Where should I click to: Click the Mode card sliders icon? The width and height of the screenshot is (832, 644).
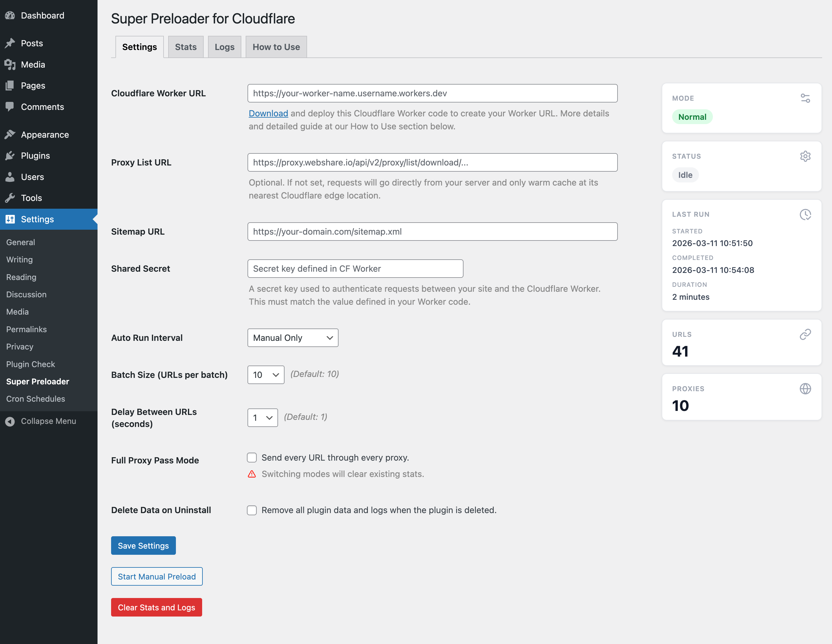805,98
